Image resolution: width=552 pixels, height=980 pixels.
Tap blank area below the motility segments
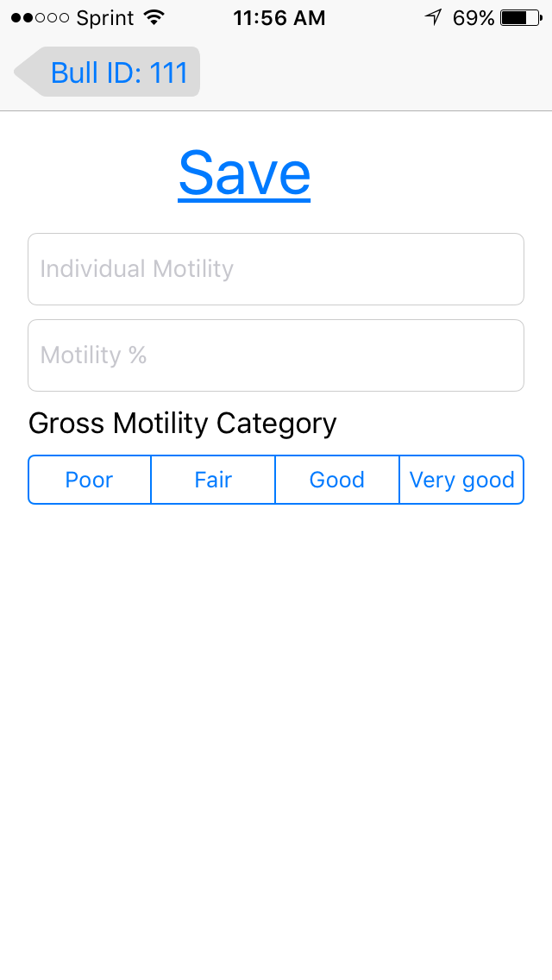click(276, 707)
